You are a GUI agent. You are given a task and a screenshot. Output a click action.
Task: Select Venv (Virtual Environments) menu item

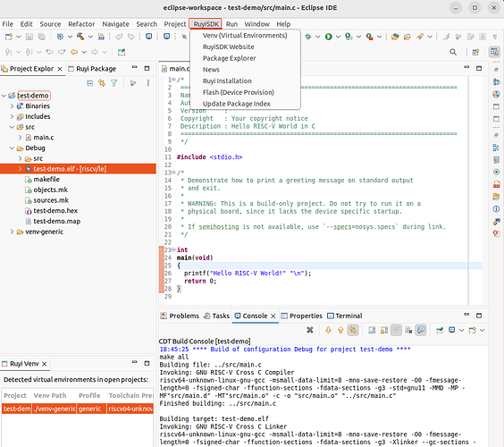245,36
